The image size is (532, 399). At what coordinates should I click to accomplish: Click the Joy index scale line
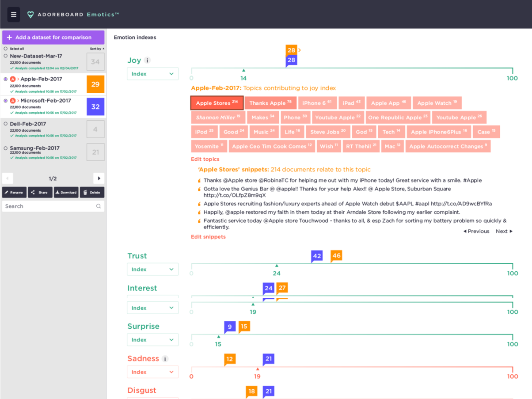352,68
